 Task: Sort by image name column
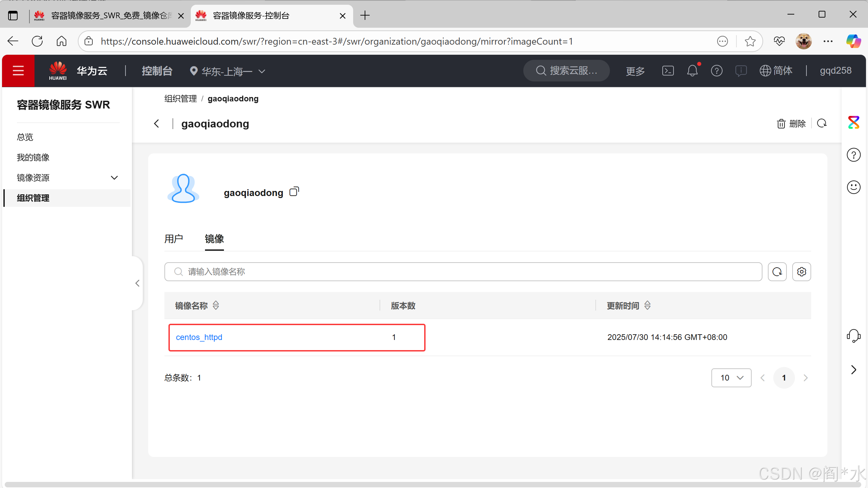tap(216, 306)
